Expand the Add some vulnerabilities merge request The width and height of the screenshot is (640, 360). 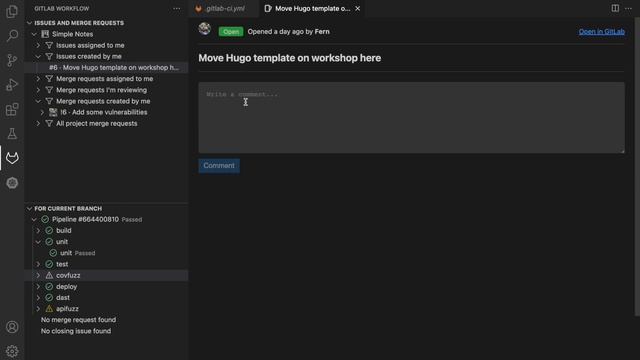pyautogui.click(x=42, y=112)
